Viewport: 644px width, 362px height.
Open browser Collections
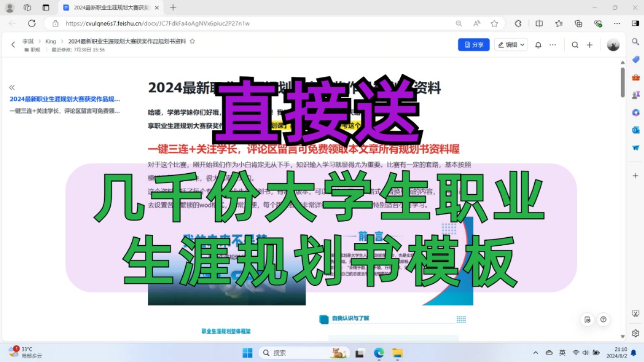pos(578,23)
